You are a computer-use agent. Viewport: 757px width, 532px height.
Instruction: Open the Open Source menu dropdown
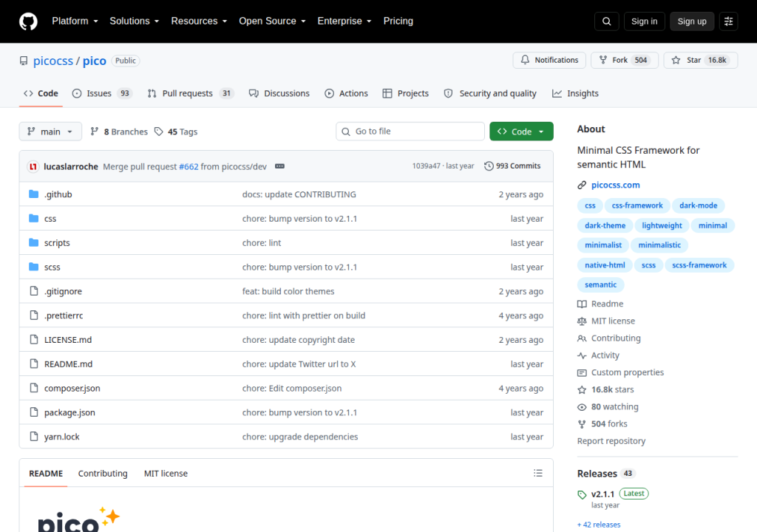tap(272, 21)
